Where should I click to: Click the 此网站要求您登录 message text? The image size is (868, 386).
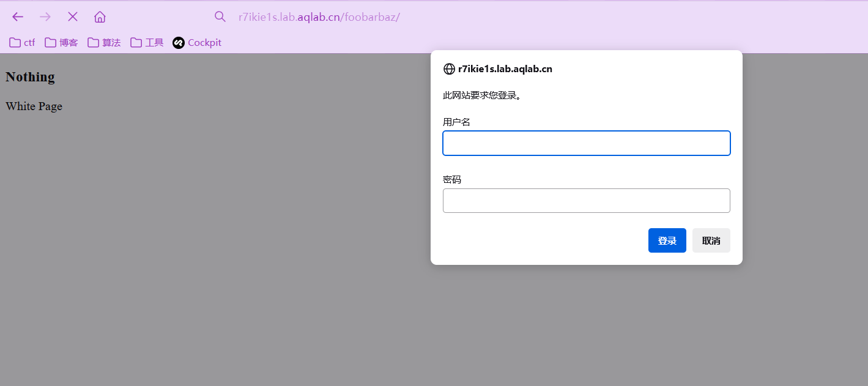pos(482,95)
